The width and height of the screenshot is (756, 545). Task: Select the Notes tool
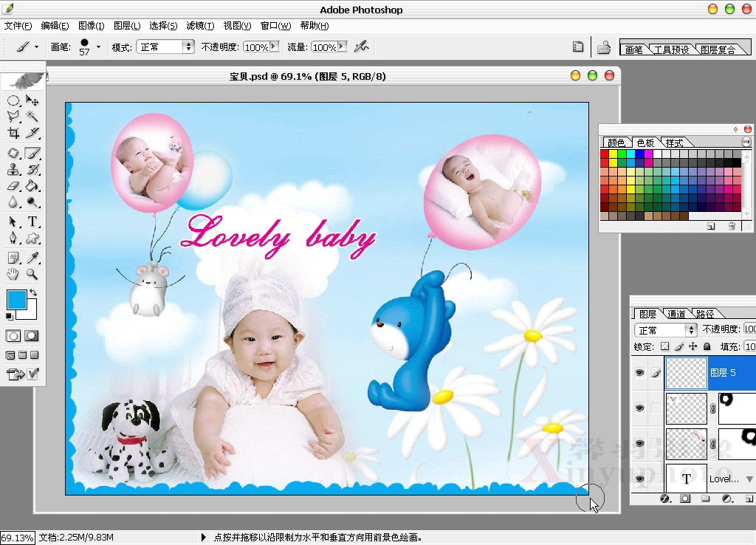(13, 258)
